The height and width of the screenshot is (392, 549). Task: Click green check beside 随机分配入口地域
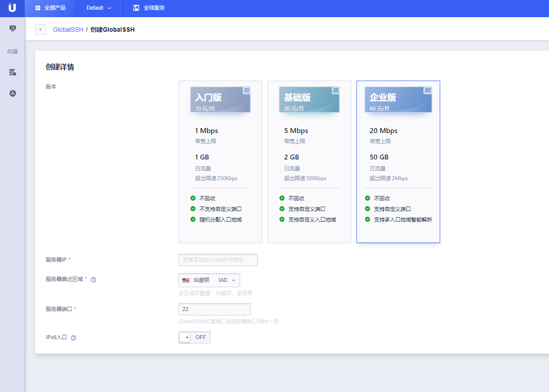(193, 219)
